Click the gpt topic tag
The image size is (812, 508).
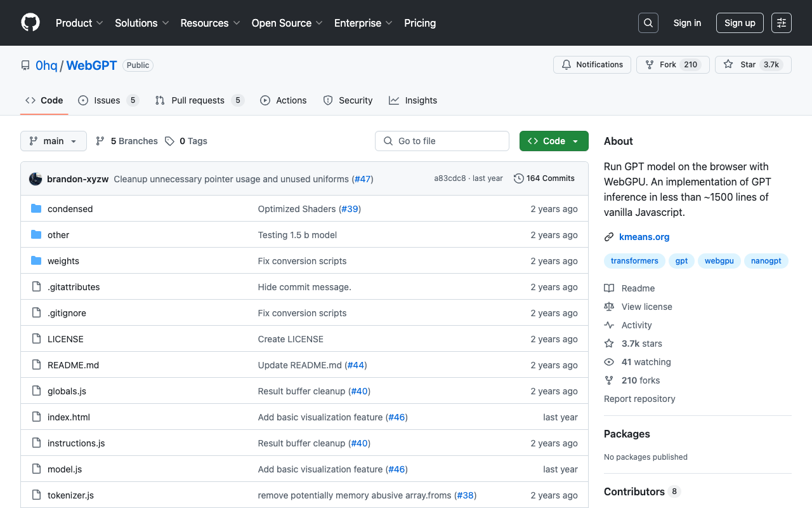[681, 261]
